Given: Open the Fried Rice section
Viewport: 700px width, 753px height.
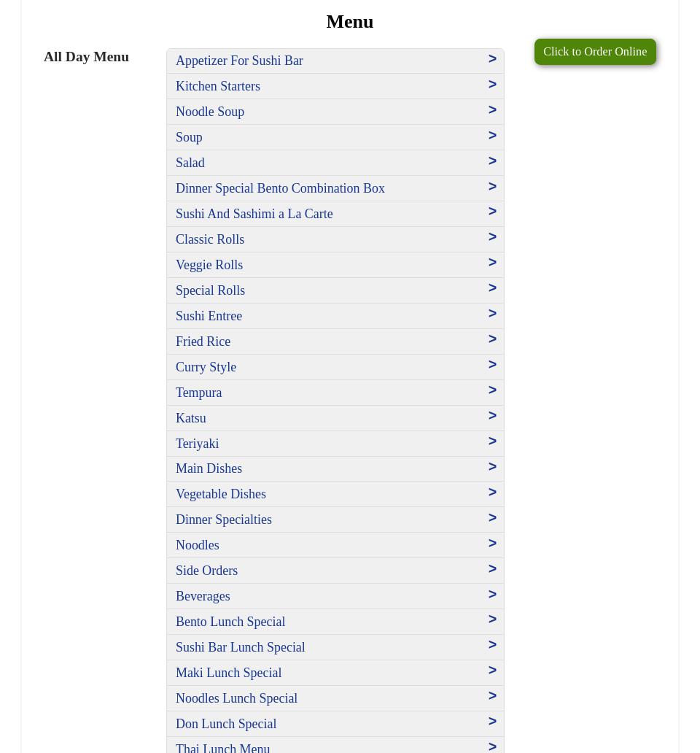Looking at the screenshot, I should pos(203,341).
